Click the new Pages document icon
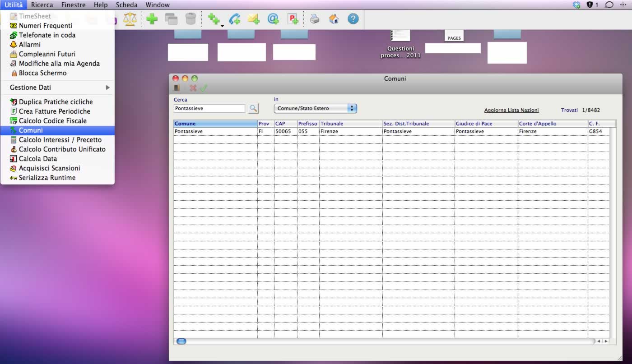This screenshot has width=632, height=364. pos(293,19)
